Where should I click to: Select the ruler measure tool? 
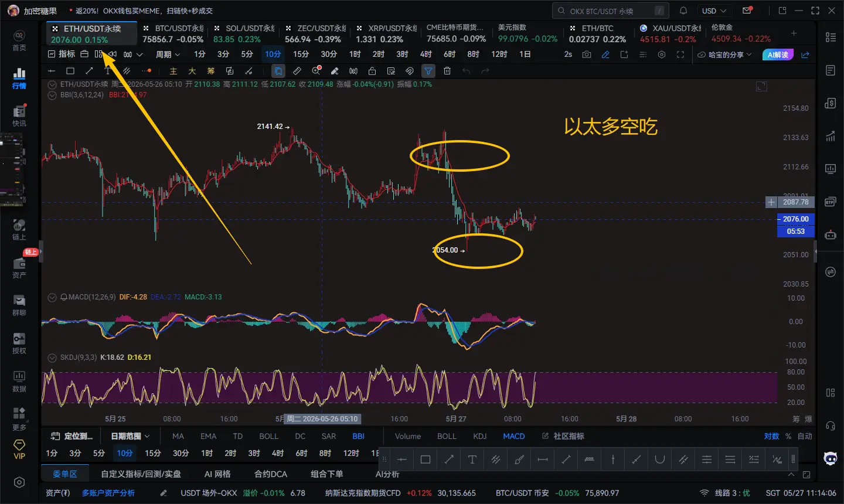pos(297,71)
